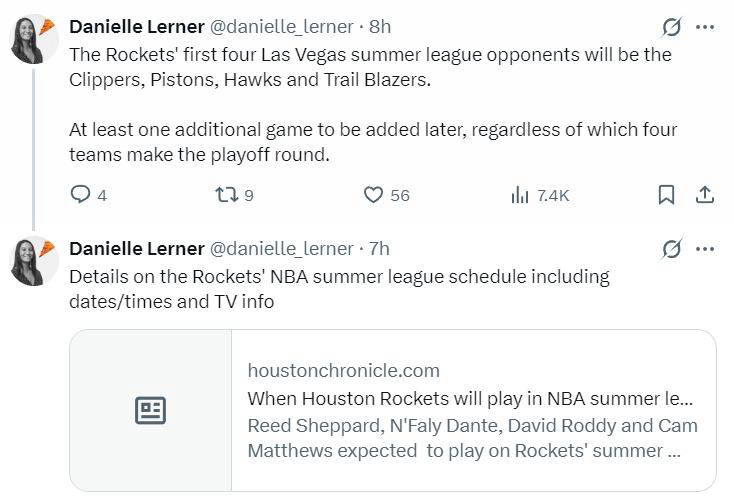Like the tweet with 56 likes
Viewport: 734px width, 496px height.
(x=373, y=195)
